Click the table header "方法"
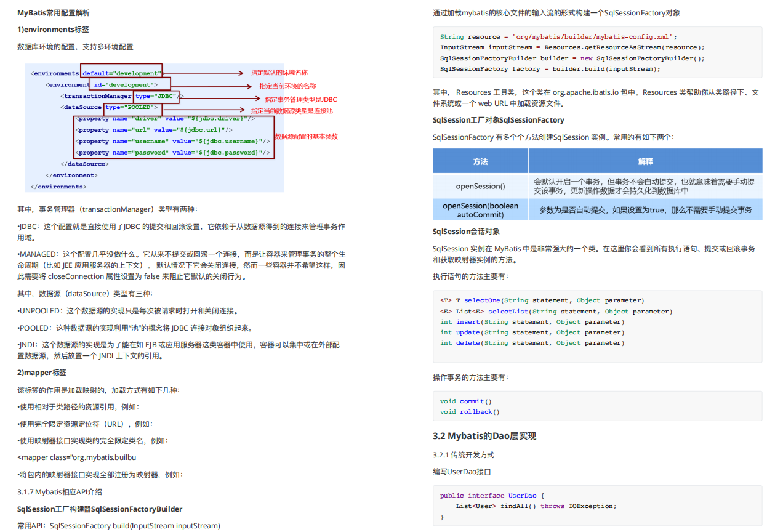 tap(481, 161)
